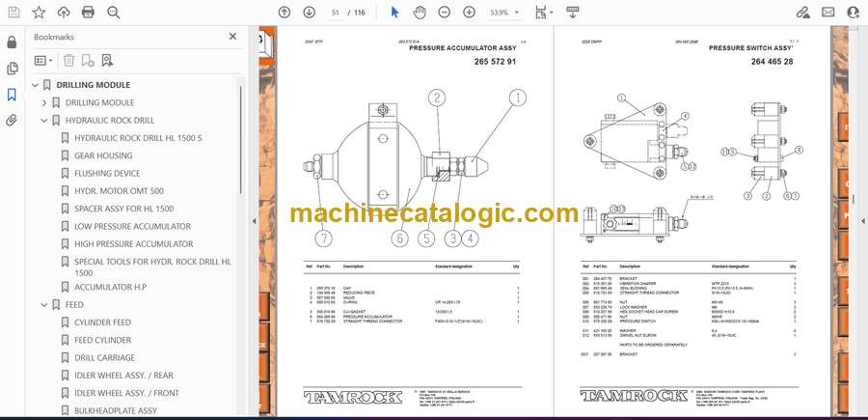Open the CYLINDER FEED bookmark
This screenshot has width=868, height=420.
(102, 322)
